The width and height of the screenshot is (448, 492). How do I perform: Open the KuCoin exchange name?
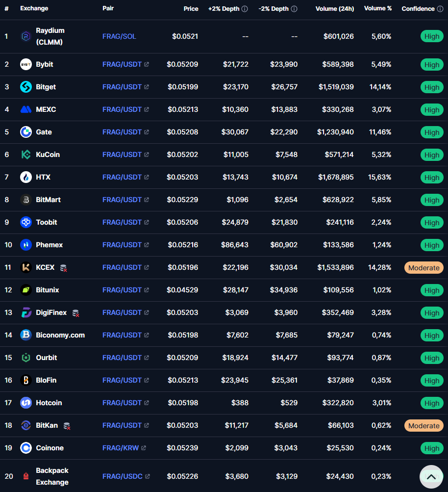pos(48,155)
